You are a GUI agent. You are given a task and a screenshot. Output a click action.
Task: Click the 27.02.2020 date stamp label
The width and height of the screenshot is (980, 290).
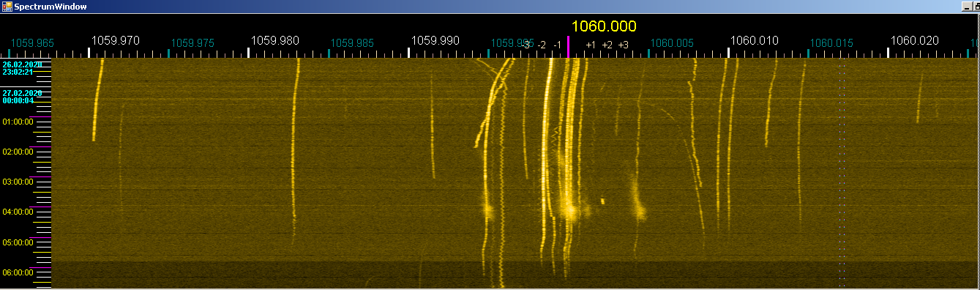point(22,93)
